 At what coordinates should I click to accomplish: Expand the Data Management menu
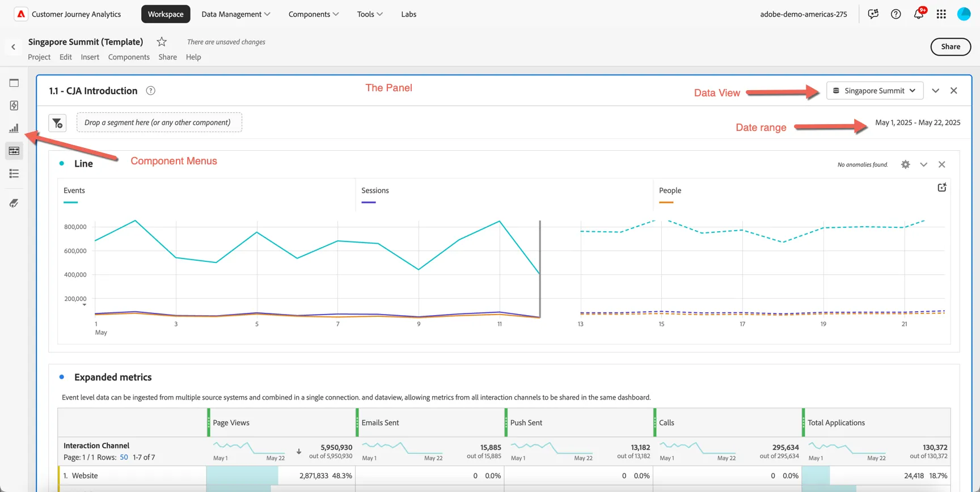click(235, 14)
